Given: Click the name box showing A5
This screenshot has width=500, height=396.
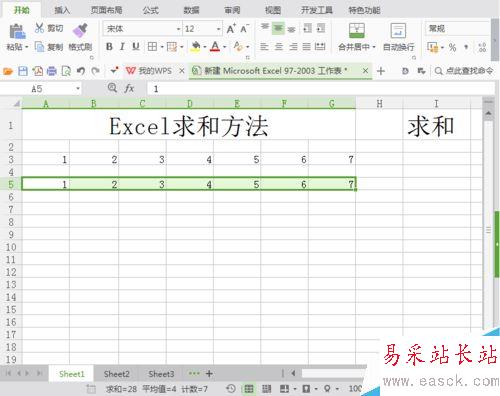Looking at the screenshot, I should [41, 89].
